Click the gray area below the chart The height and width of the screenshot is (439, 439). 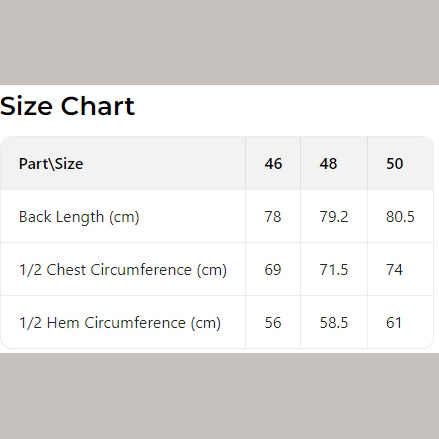tap(219, 396)
